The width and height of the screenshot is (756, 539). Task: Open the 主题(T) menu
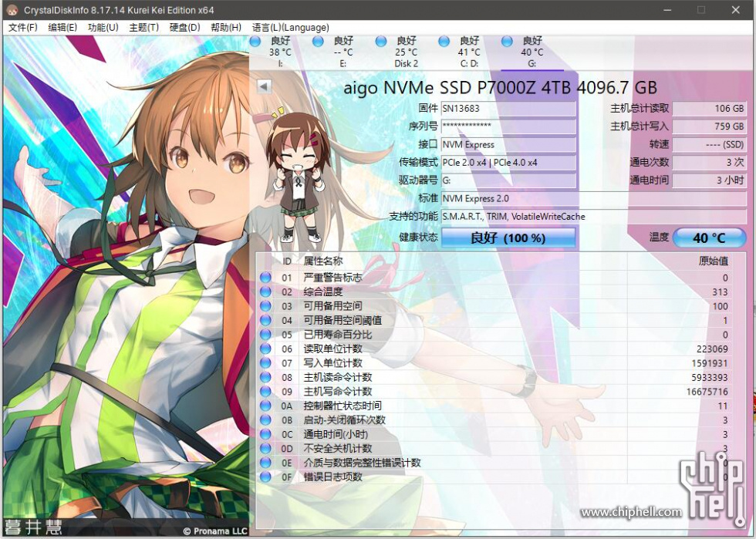tap(143, 28)
